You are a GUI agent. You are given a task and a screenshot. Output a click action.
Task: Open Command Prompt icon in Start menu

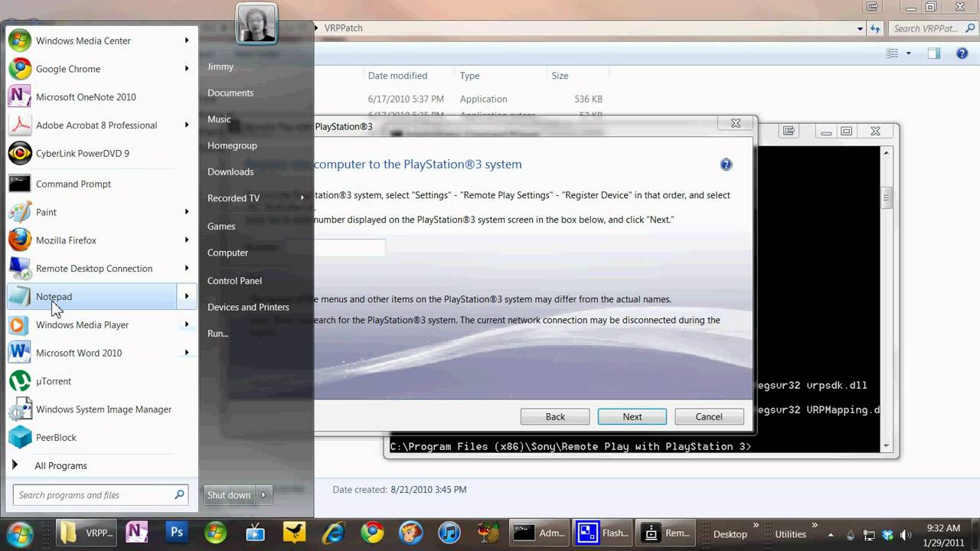pyautogui.click(x=20, y=184)
